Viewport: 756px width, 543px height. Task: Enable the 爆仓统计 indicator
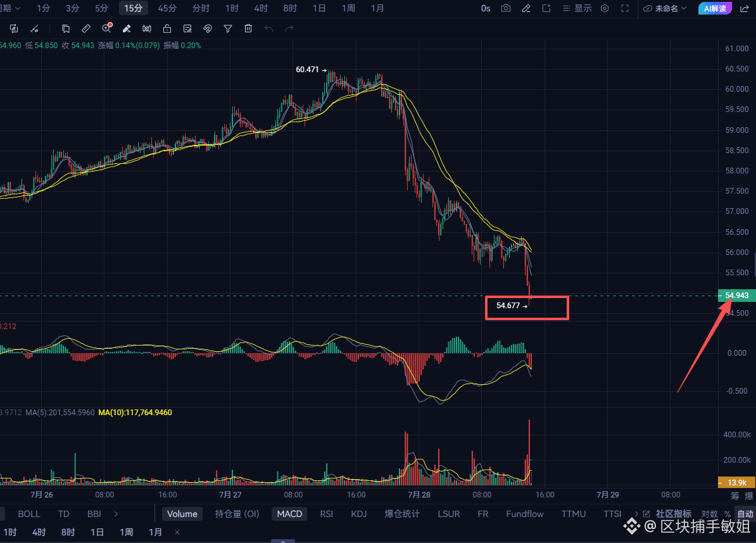402,514
